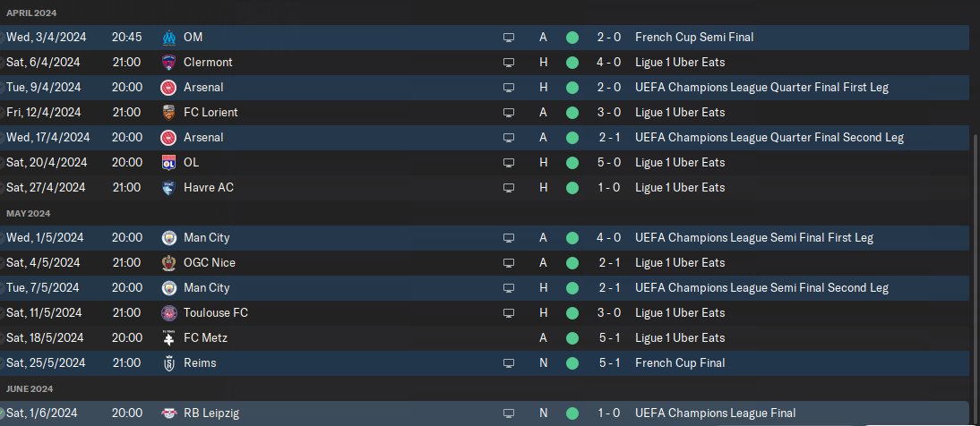Click the green result dot for RB Leipzig
Viewport: 980px width, 426px height.
pos(572,413)
